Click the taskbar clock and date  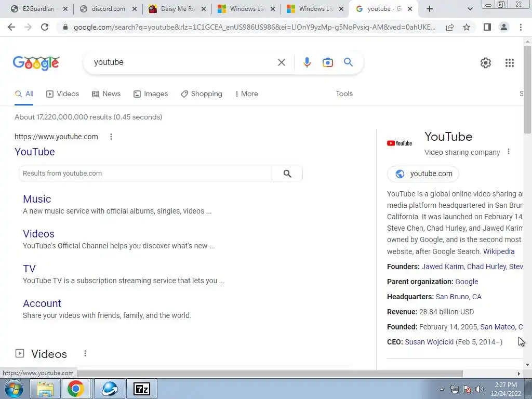click(x=506, y=389)
